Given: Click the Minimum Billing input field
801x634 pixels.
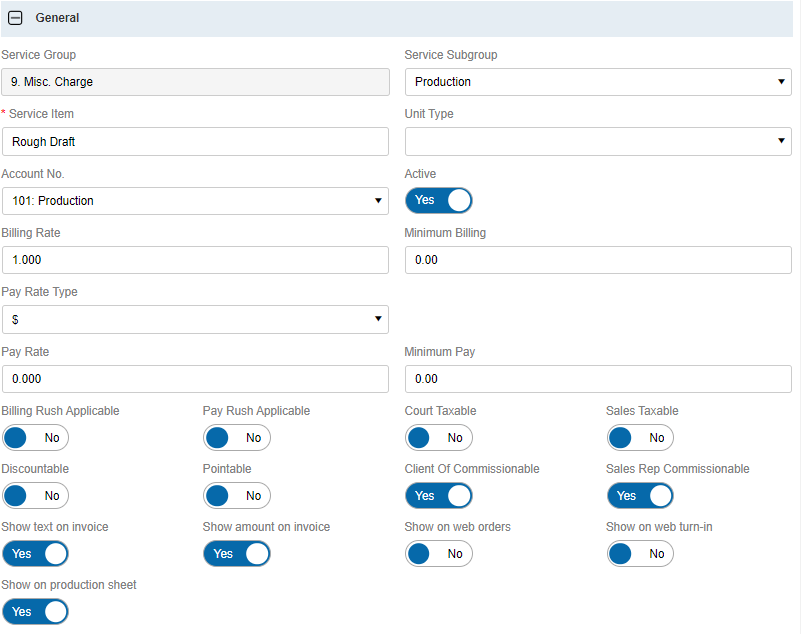Looking at the screenshot, I should (x=597, y=260).
